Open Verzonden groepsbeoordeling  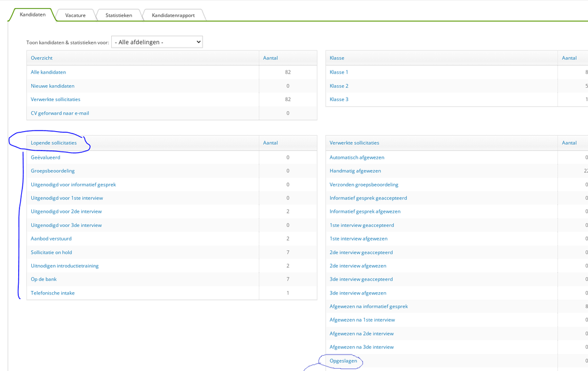coord(364,185)
